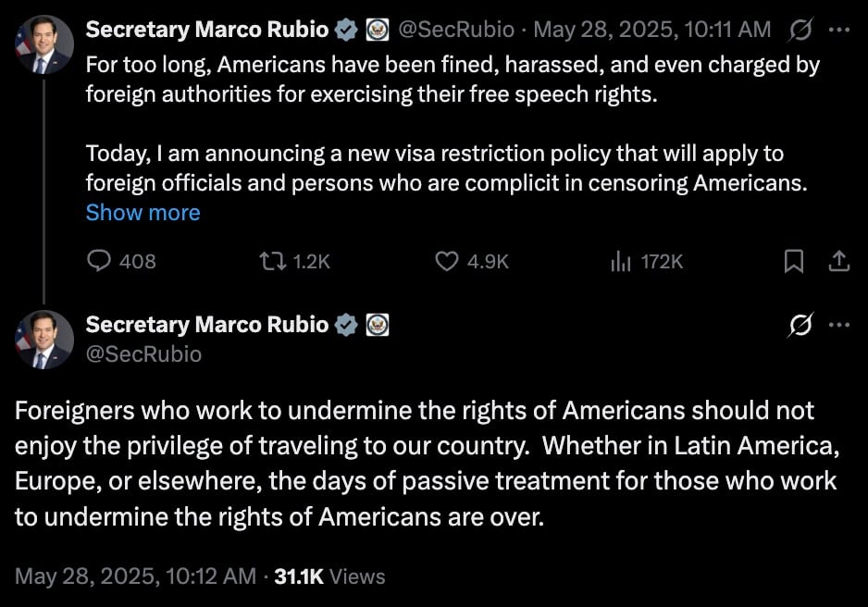The width and height of the screenshot is (868, 607).
Task: Click the verified checkmark on the second post
Action: click(x=346, y=325)
